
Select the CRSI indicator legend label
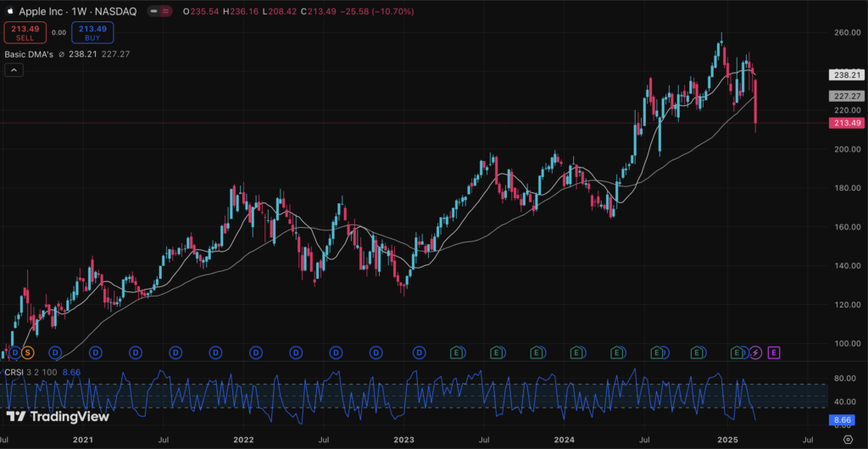click(x=14, y=372)
